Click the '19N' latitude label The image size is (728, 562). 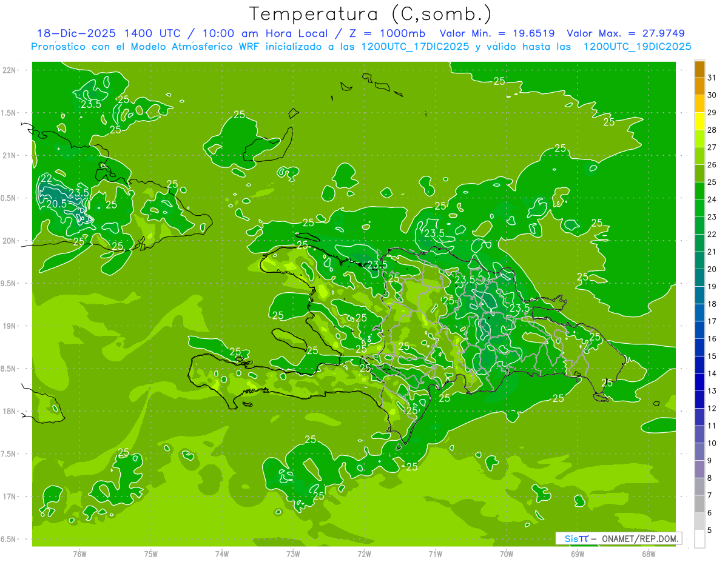pyautogui.click(x=10, y=326)
